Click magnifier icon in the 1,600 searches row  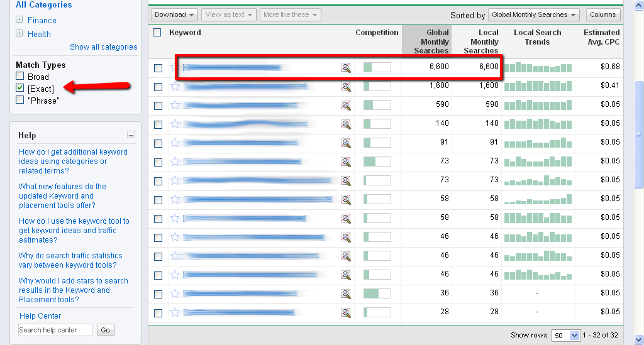click(x=346, y=87)
